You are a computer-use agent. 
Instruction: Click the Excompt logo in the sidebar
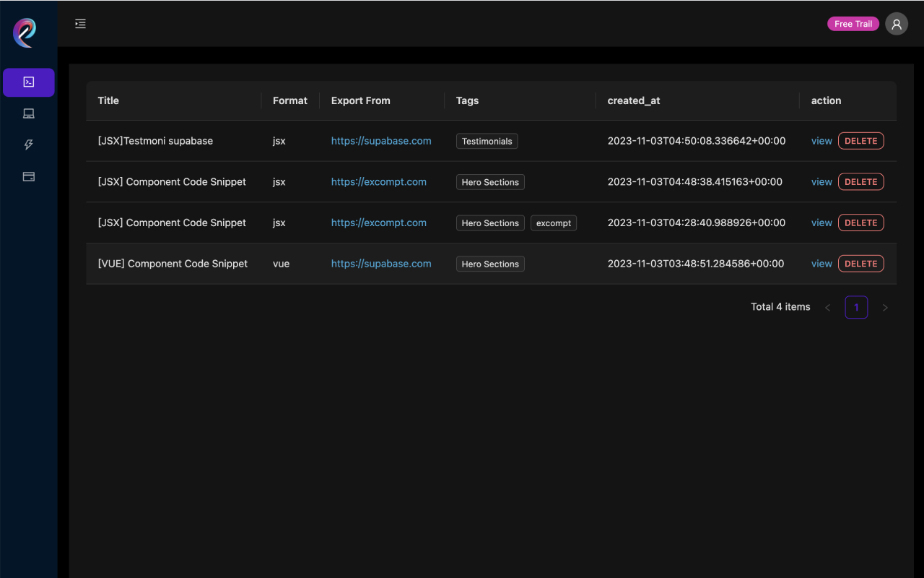coord(25,33)
